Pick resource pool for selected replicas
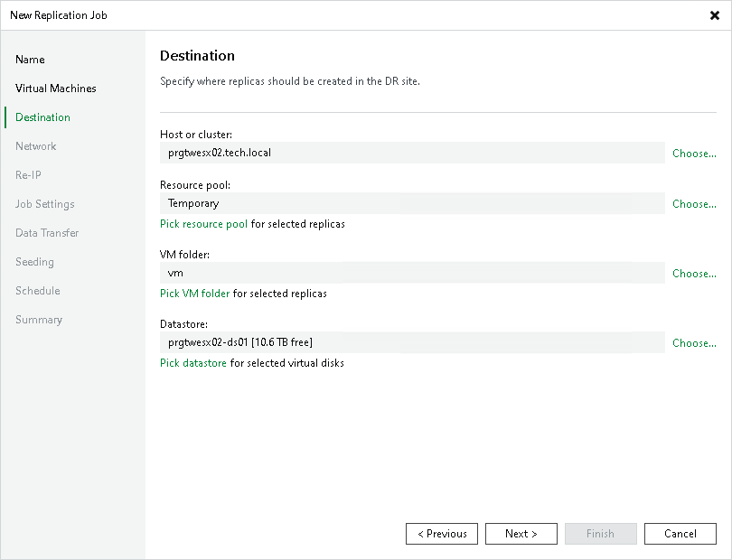This screenshot has height=560, width=732. pyautogui.click(x=203, y=222)
